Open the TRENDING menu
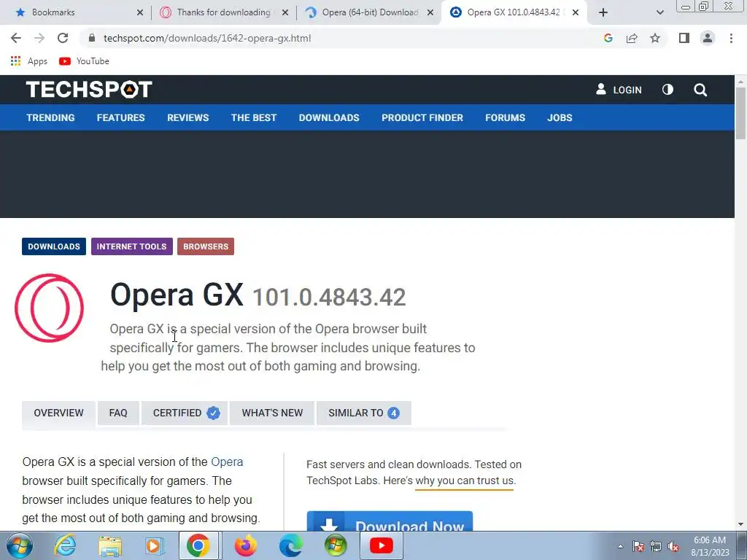Screen dimensions: 747x560 50,117
